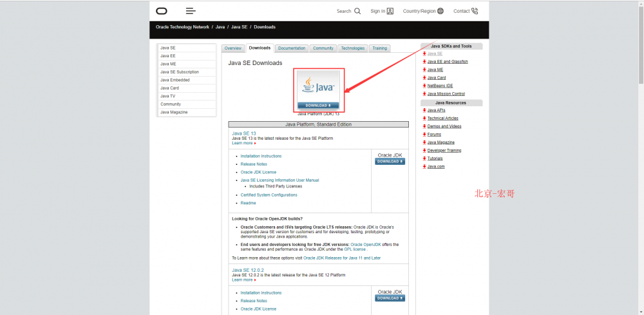
Task: Open Oracle JDK Releases for Java 11 and Later
Action: pyautogui.click(x=342, y=258)
